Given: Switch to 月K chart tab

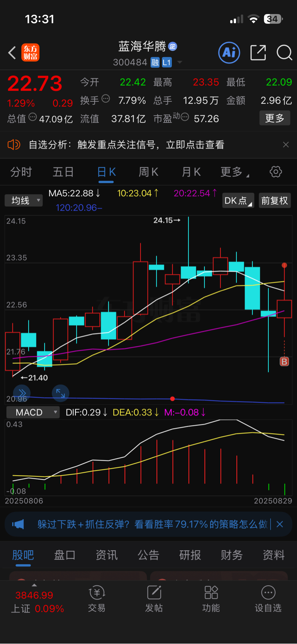Looking at the screenshot, I should click(191, 172).
